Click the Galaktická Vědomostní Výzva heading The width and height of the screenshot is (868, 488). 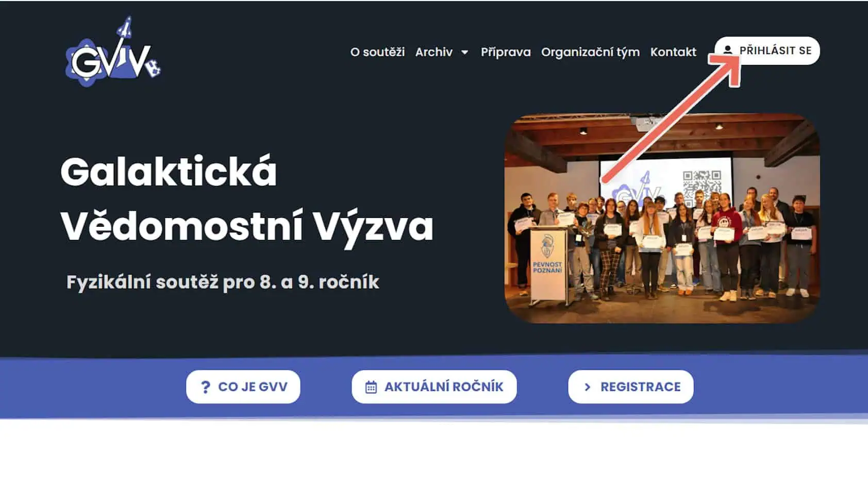247,199
